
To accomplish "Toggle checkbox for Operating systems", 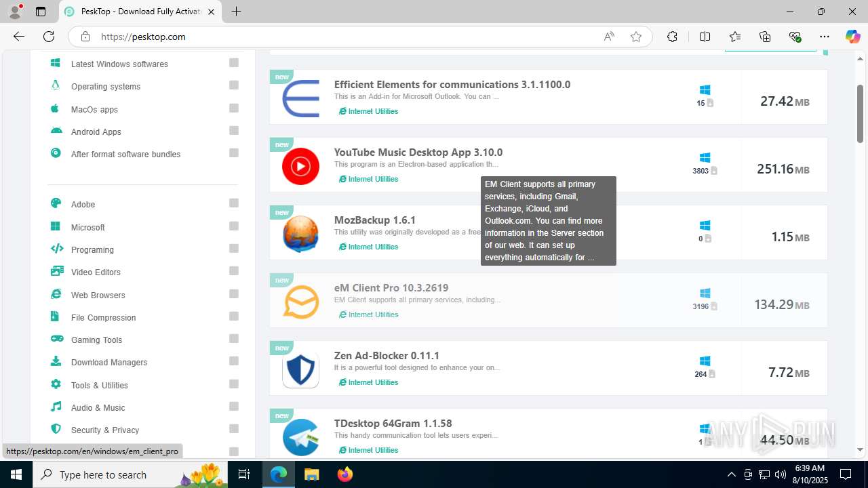I will pos(234,85).
